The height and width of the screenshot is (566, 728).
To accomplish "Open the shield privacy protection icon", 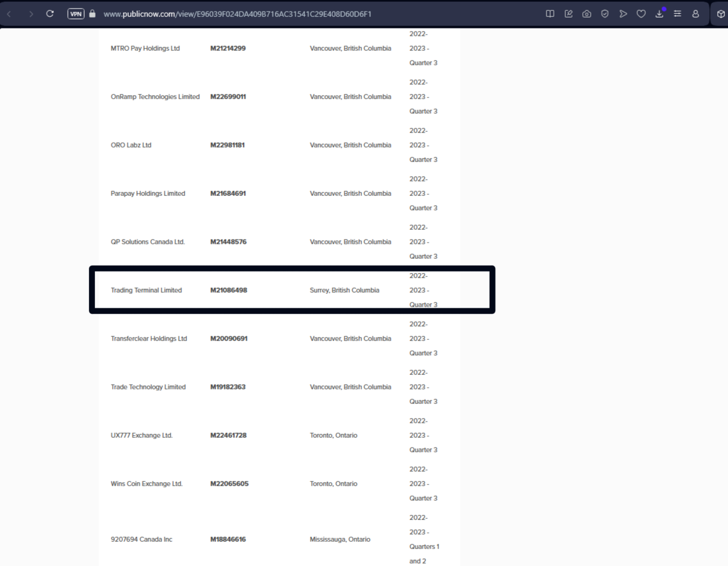I will point(605,13).
